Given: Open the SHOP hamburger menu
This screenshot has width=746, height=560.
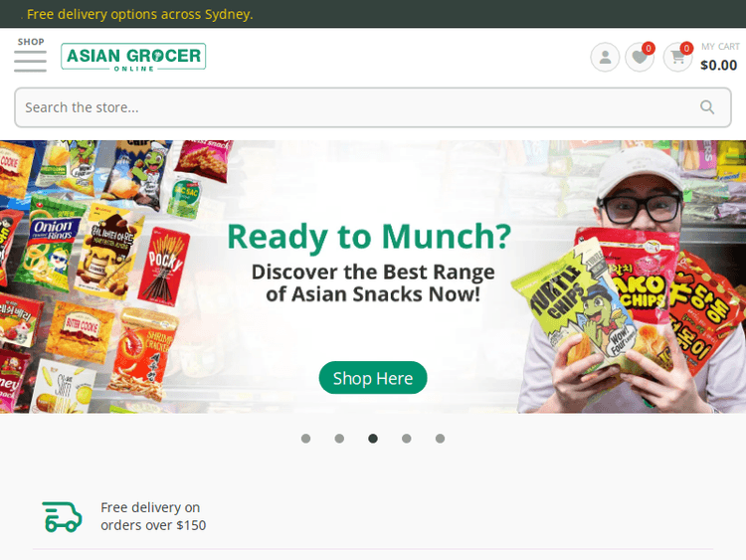Looking at the screenshot, I should pyautogui.click(x=31, y=61).
